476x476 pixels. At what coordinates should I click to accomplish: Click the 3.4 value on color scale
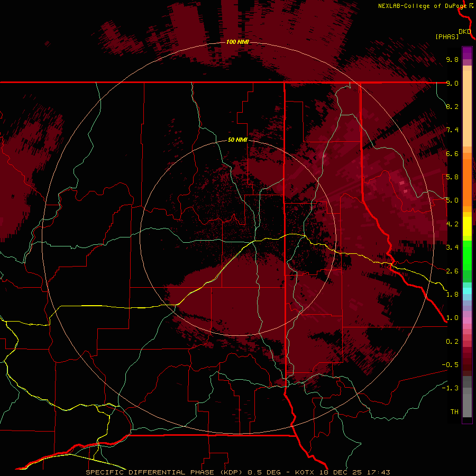pos(452,248)
